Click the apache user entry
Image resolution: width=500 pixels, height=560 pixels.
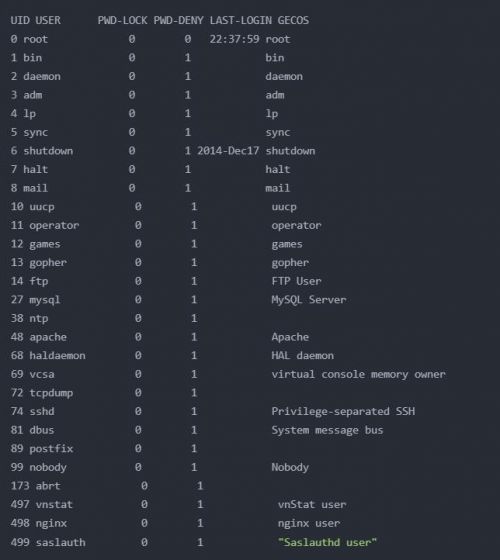[x=48, y=337]
